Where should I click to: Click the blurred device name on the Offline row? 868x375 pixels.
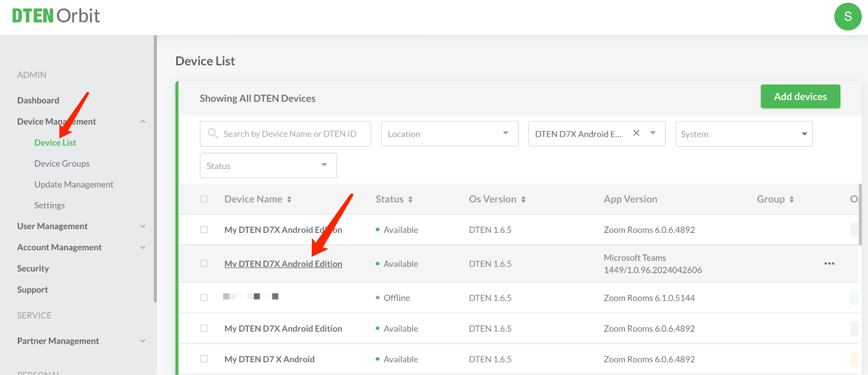[x=251, y=296]
